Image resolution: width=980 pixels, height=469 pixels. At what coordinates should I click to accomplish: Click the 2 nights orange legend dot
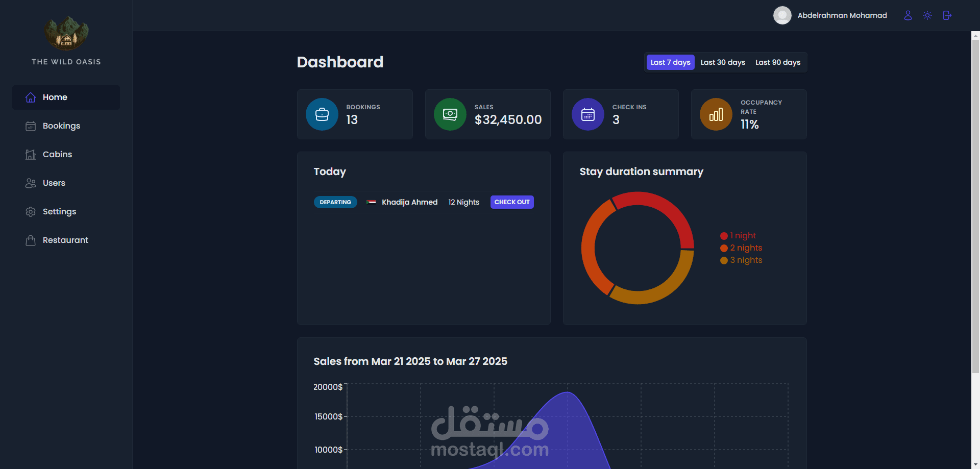point(724,248)
